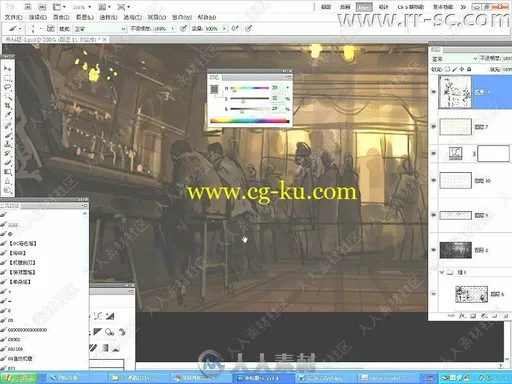Screen dimensions: 512x384
Task: Open the opacity slider arrow in options bar
Action: [173, 29]
